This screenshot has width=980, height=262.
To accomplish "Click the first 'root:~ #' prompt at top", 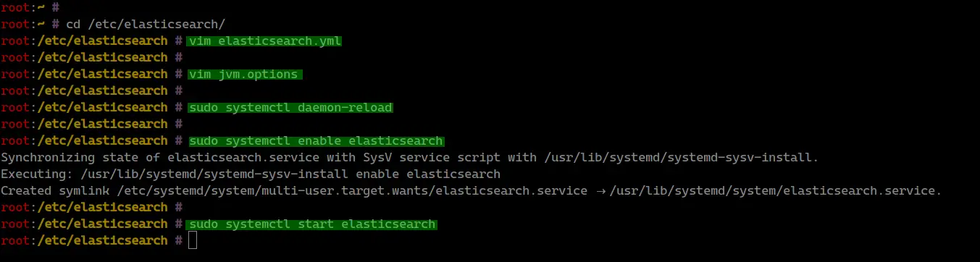I will pyautogui.click(x=26, y=7).
